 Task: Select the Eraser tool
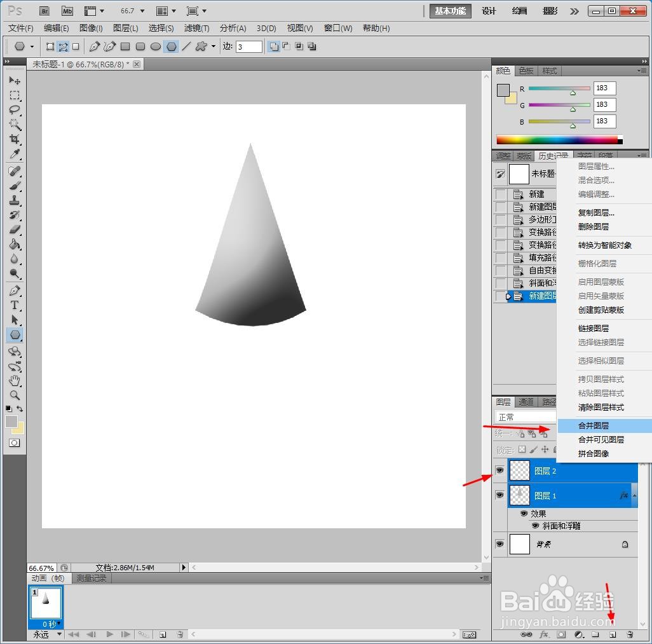pyautogui.click(x=15, y=230)
